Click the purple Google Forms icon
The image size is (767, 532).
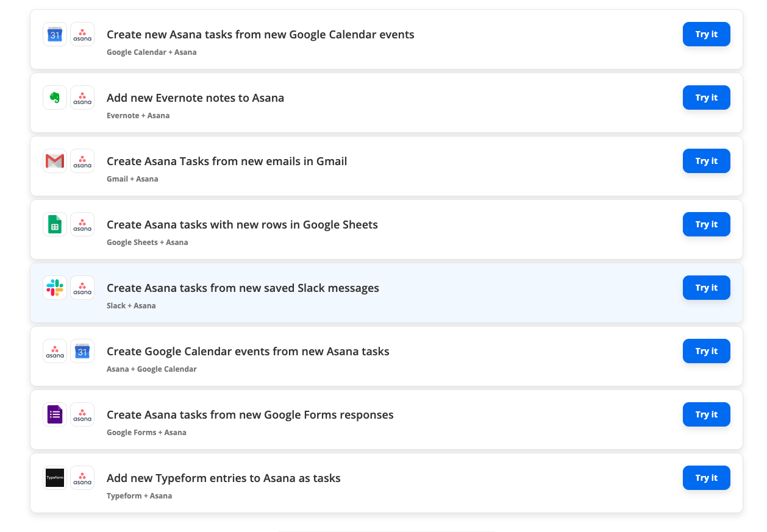pyautogui.click(x=55, y=414)
